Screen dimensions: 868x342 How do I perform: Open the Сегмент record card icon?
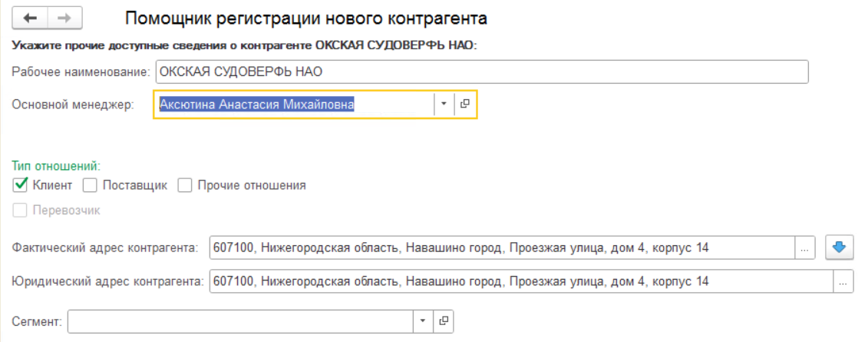pyautogui.click(x=444, y=321)
